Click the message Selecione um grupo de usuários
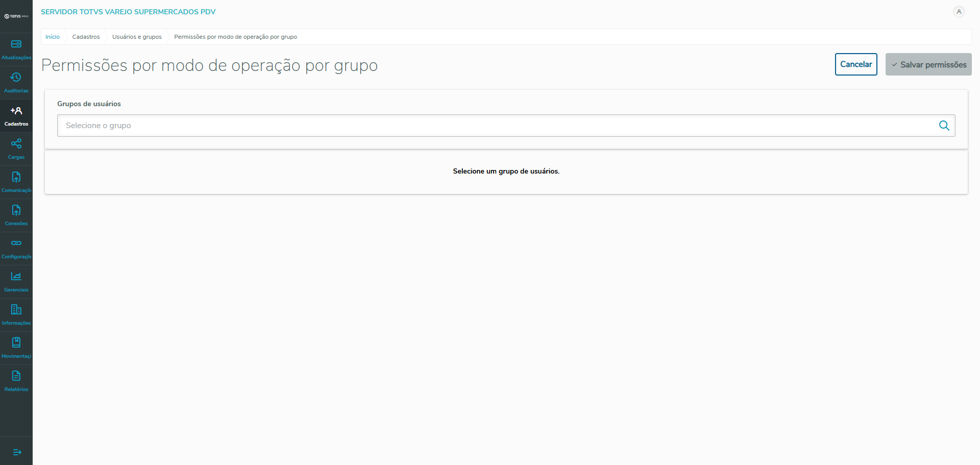 pyautogui.click(x=506, y=171)
